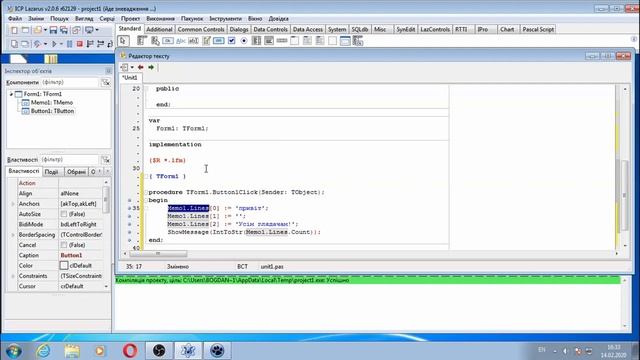Viewport: 640px width, 360px height.
Task: Click the Компоненти filter input field
Action: [x=70, y=82]
